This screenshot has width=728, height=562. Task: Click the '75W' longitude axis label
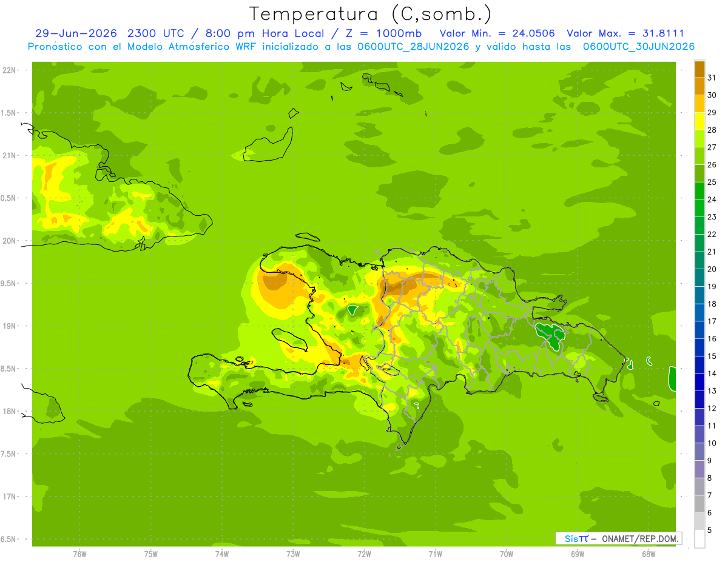150,554
